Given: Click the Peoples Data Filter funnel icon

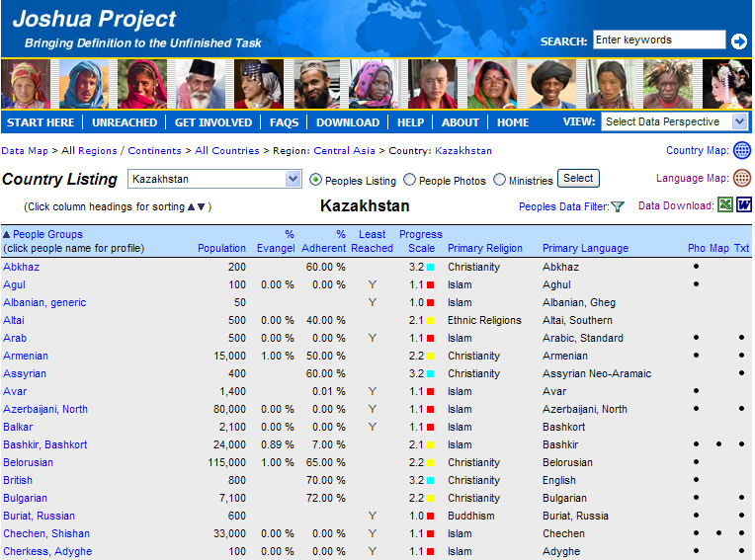Looking at the screenshot, I should tap(618, 206).
